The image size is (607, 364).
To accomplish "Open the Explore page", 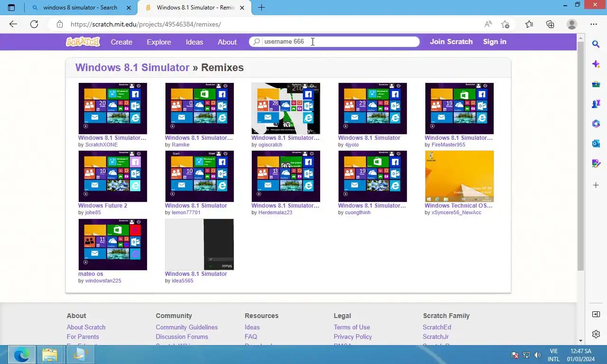I will [159, 42].
